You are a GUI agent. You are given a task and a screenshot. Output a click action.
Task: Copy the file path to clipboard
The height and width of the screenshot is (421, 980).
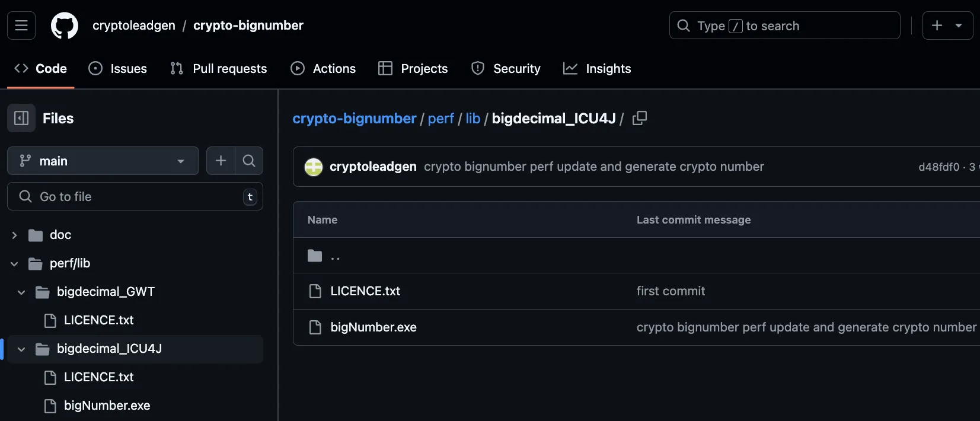pyautogui.click(x=639, y=118)
